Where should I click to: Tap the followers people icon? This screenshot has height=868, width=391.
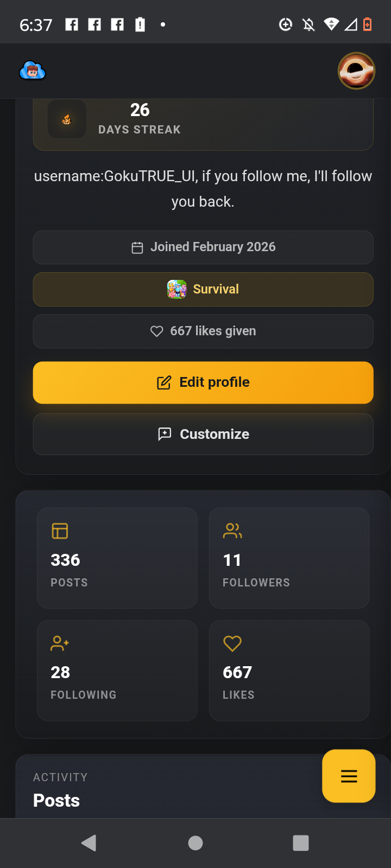pyautogui.click(x=232, y=531)
